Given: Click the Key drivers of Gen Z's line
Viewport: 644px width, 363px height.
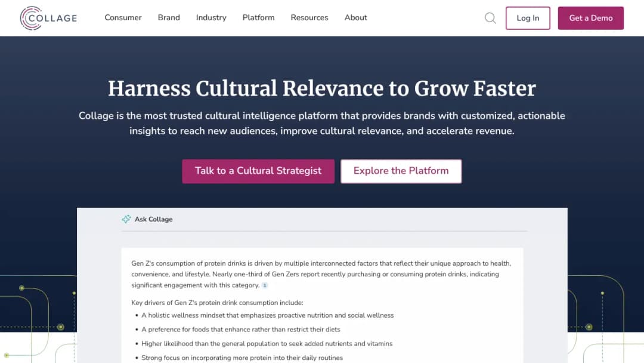Looking at the screenshot, I should click(x=217, y=303).
